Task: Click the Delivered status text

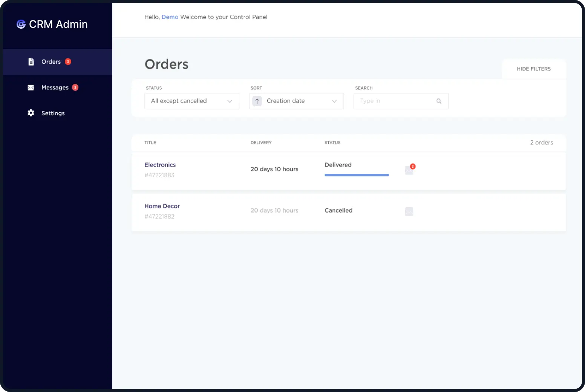Action: click(x=338, y=165)
